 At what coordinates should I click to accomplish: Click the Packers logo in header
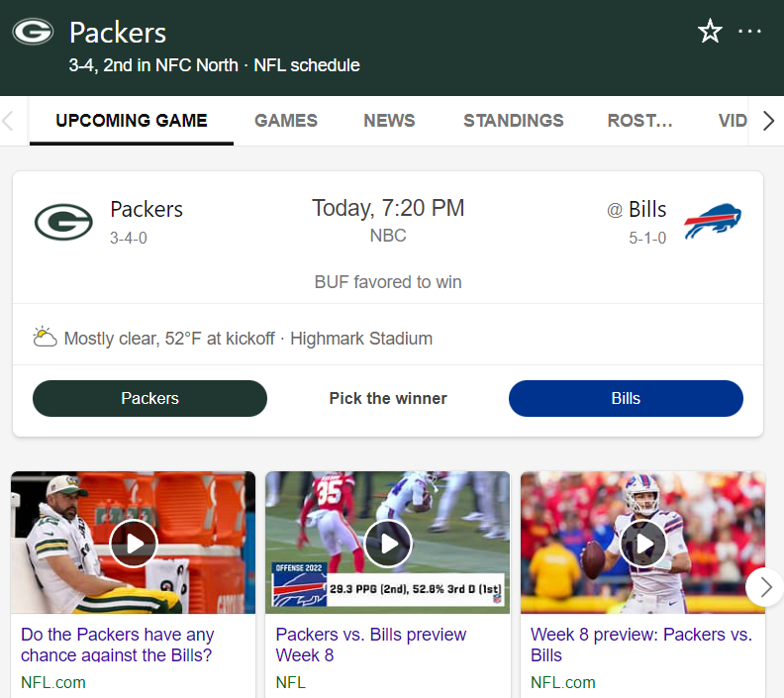tap(33, 32)
